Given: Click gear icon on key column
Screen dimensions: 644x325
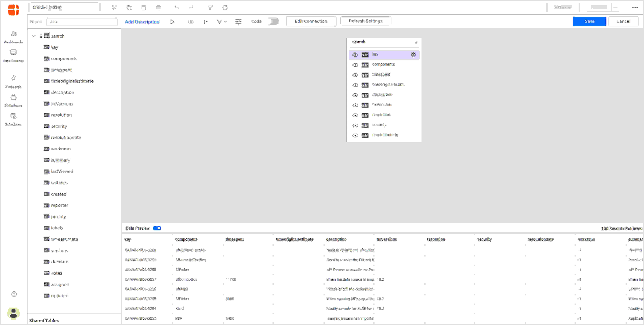Looking at the screenshot, I should 413,55.
